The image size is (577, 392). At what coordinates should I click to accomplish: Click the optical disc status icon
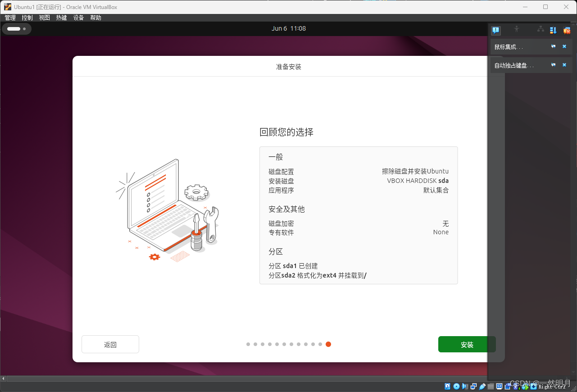tap(456, 386)
